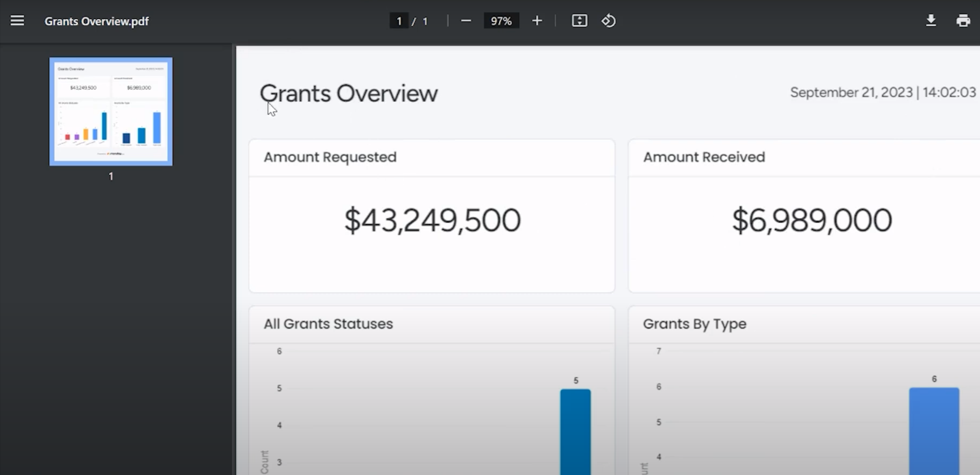Select the Amount Received card header
The height and width of the screenshot is (475, 980).
(703, 157)
